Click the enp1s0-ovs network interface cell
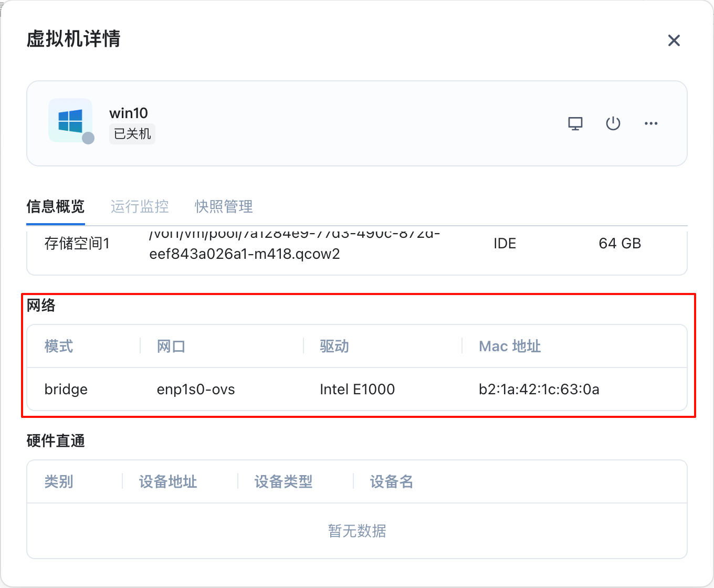Screen dimensions: 714x588 click(196, 389)
